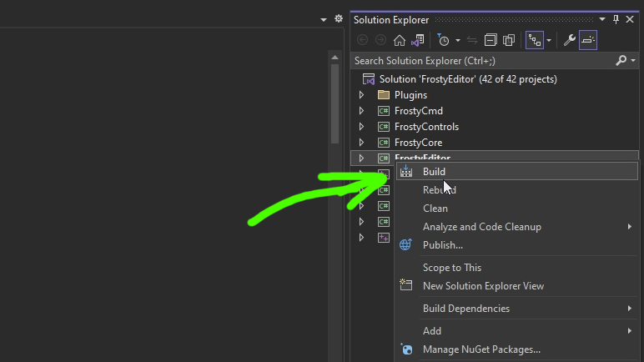Choose New Solution Explorer View

pos(517,286)
